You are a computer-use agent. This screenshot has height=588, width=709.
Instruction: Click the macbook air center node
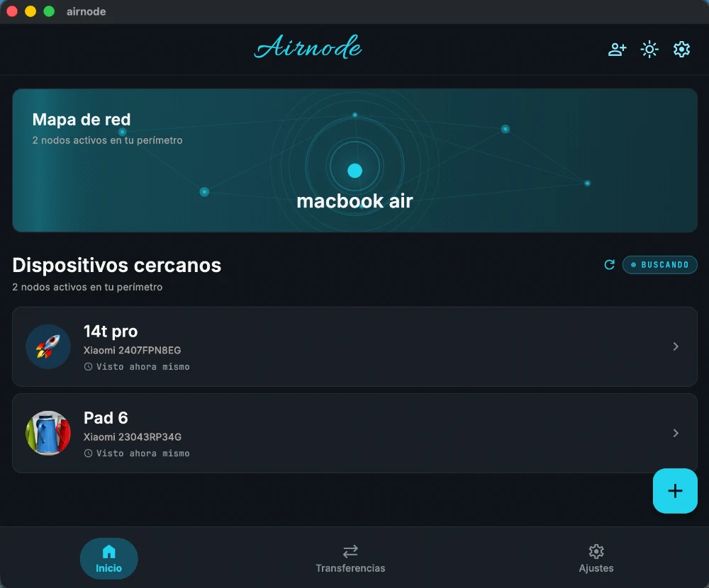355,171
